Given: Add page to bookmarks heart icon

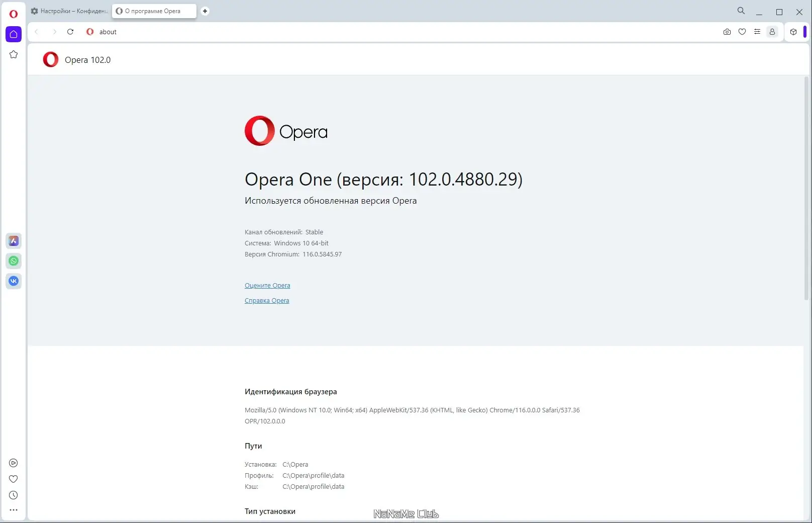Looking at the screenshot, I should click(742, 32).
